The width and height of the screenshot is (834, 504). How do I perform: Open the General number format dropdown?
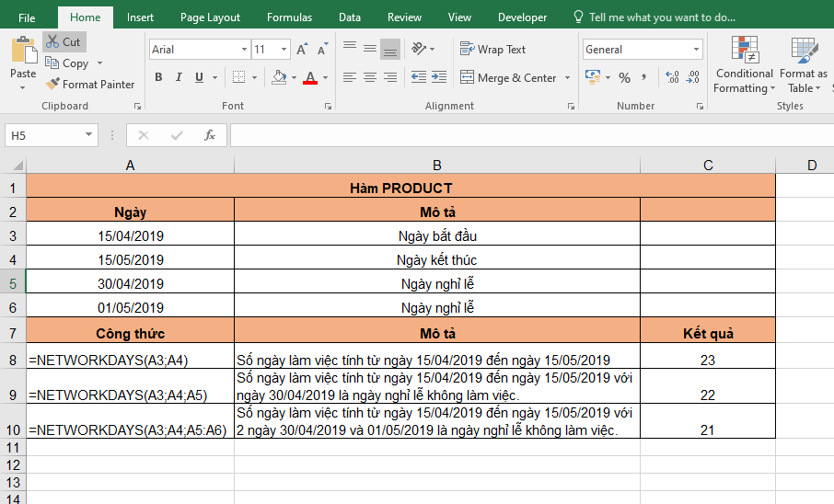click(696, 50)
